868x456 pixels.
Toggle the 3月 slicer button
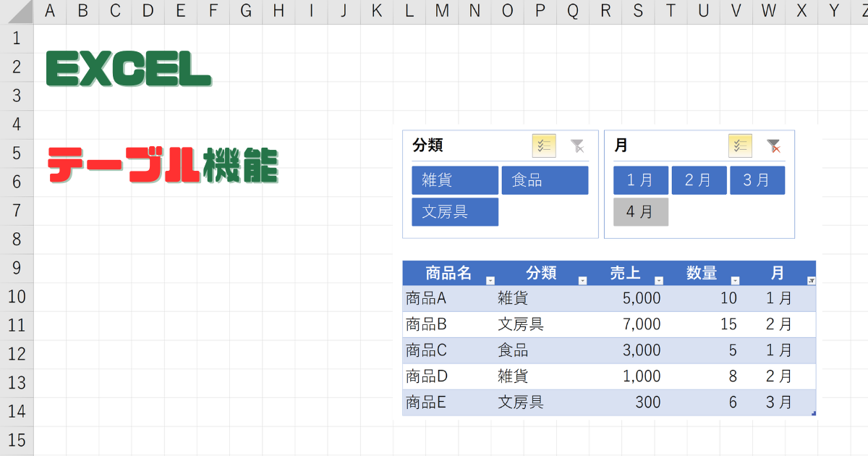[757, 180]
